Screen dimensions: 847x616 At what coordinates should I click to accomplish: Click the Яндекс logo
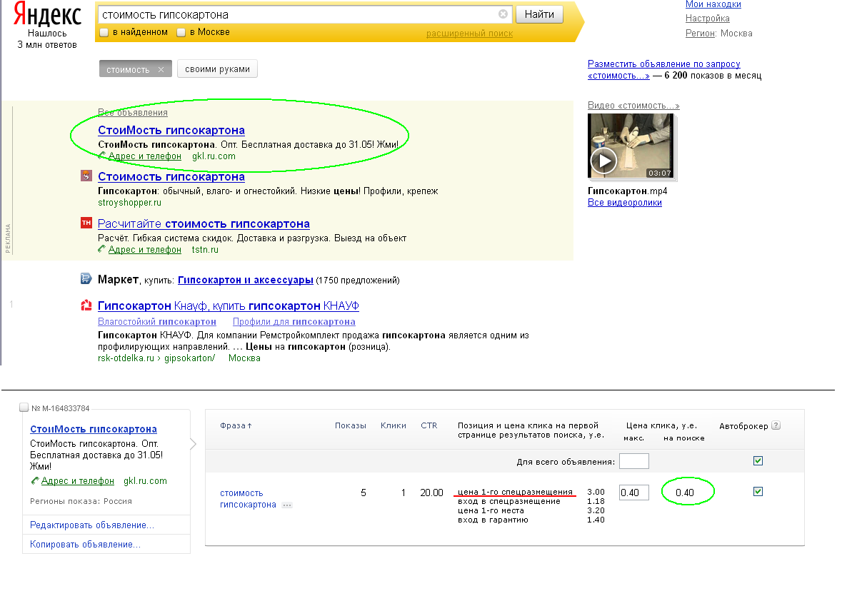pos(47,14)
